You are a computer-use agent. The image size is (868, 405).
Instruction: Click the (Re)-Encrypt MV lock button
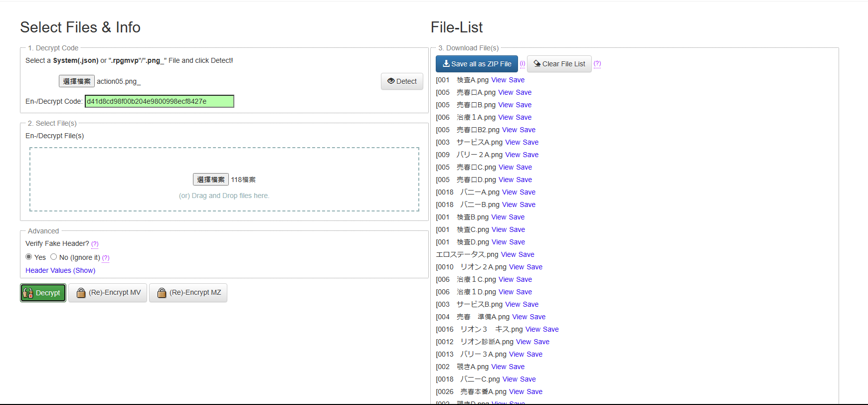(x=108, y=293)
